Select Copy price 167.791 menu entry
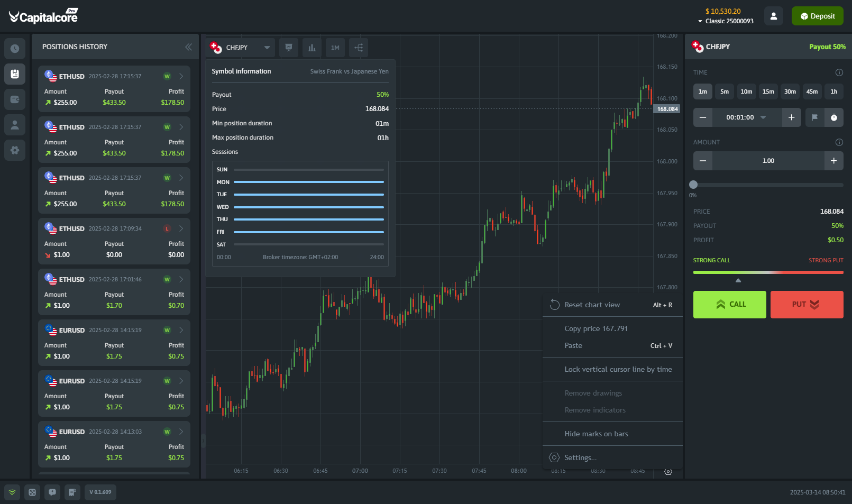 click(x=612, y=329)
